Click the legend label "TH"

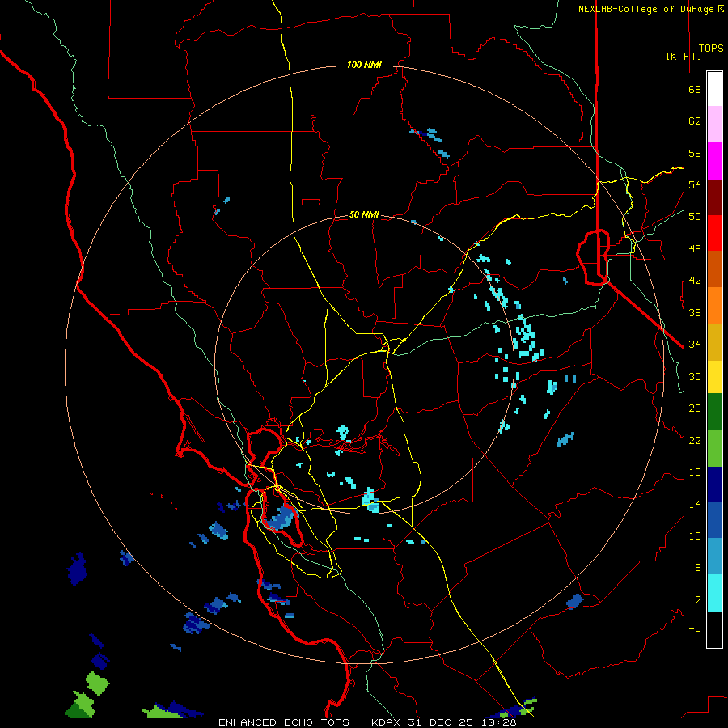click(695, 631)
